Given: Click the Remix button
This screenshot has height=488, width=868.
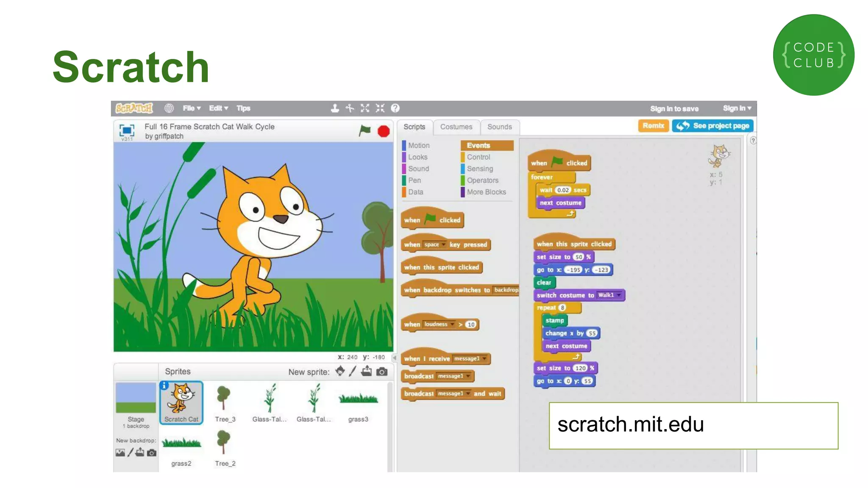Looking at the screenshot, I should tap(653, 126).
